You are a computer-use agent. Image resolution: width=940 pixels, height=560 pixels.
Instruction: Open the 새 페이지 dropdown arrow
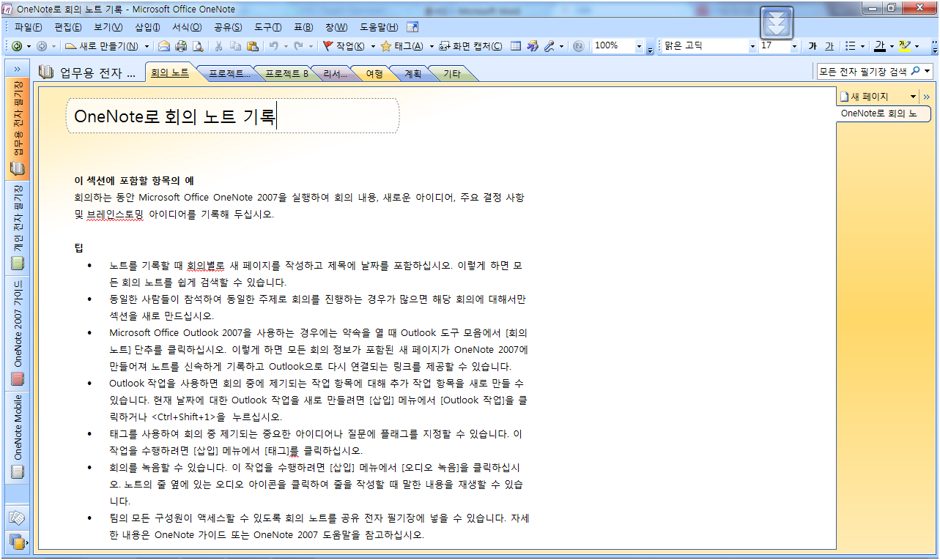coord(913,97)
